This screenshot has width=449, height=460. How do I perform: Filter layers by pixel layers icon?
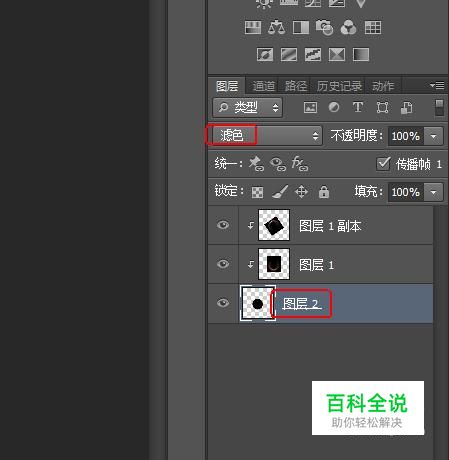click(x=310, y=107)
